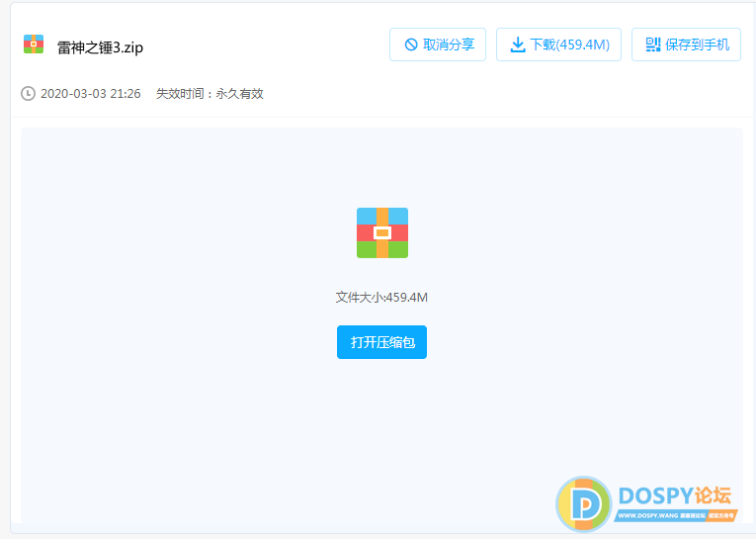Click the circular DOSPY logo
Viewport: 756px width, 539px height.
[x=584, y=504]
